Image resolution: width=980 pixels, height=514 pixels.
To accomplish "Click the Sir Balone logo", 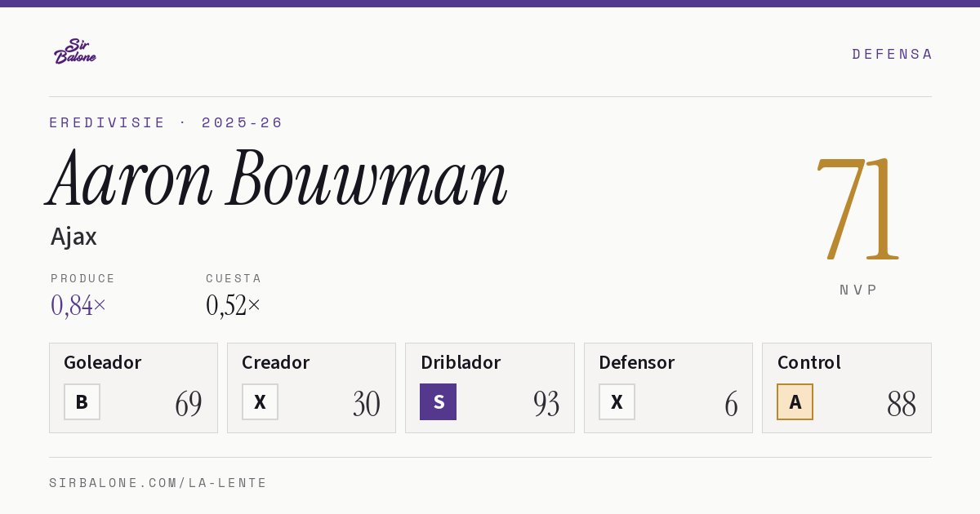I will pyautogui.click(x=75, y=51).
